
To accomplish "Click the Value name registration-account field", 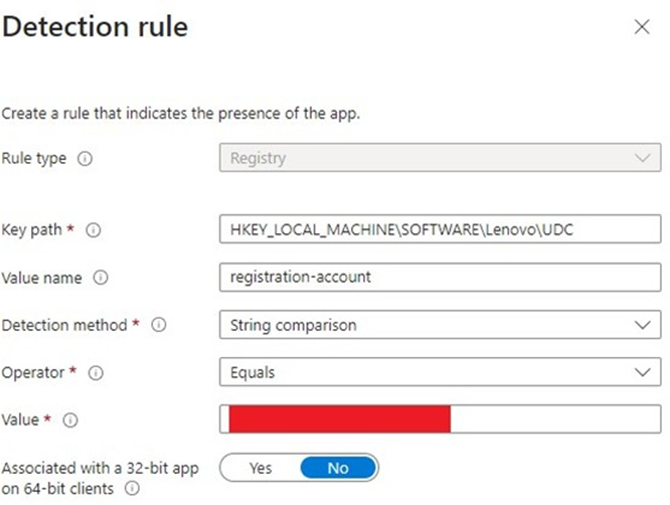I will [x=440, y=277].
